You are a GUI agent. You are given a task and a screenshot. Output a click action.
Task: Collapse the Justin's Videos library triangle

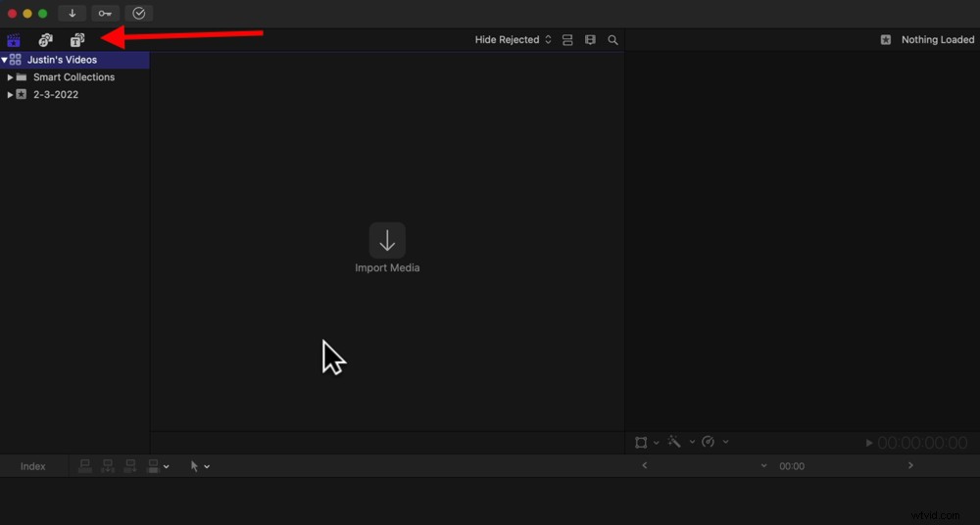(x=4, y=60)
